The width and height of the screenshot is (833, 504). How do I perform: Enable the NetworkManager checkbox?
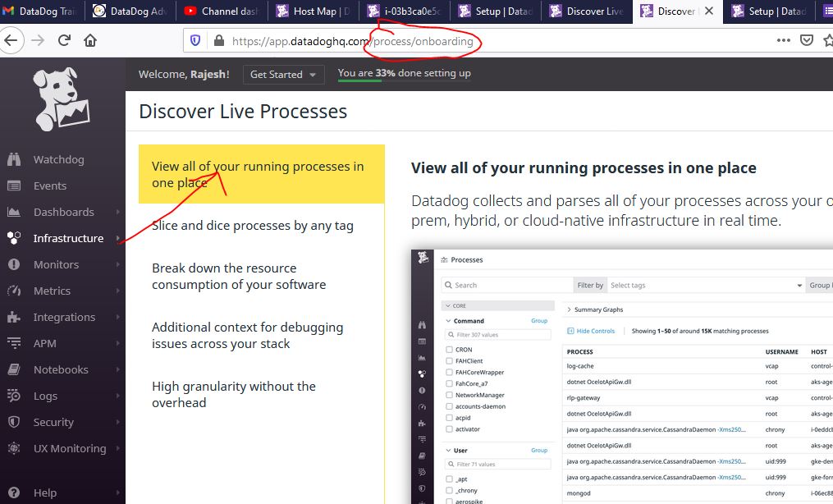(x=449, y=395)
